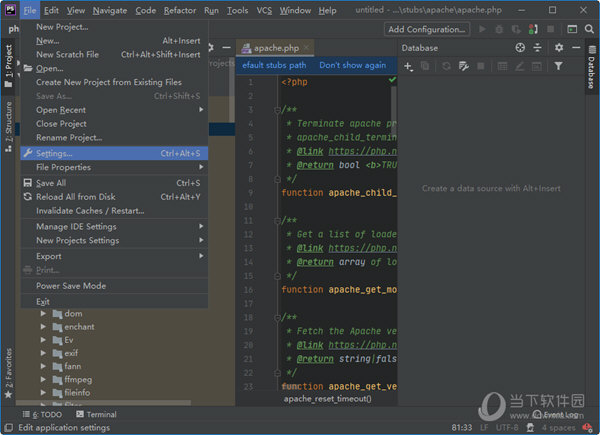Expand the enchant folder
600x435 pixels.
43,327
